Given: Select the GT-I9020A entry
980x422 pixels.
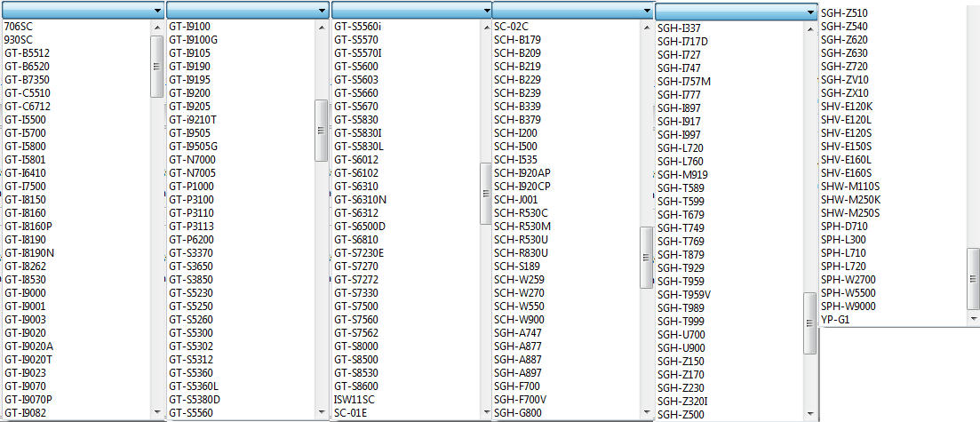Looking at the screenshot, I should click(x=28, y=346).
